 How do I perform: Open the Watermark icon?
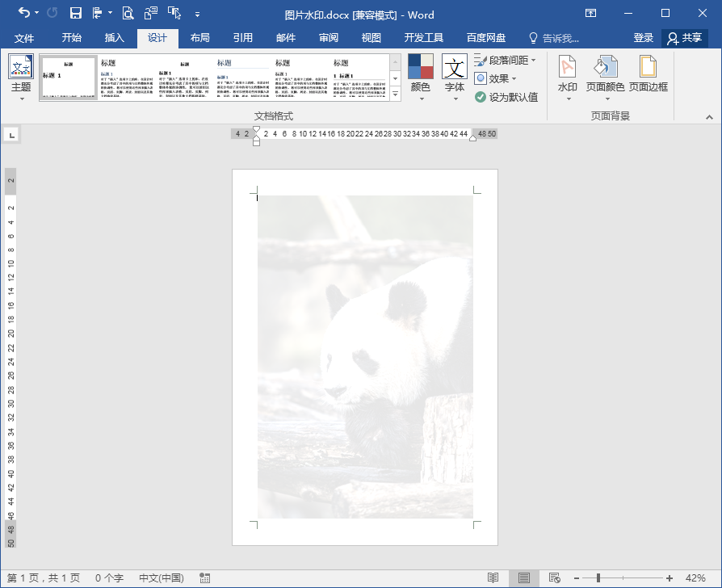click(567, 66)
